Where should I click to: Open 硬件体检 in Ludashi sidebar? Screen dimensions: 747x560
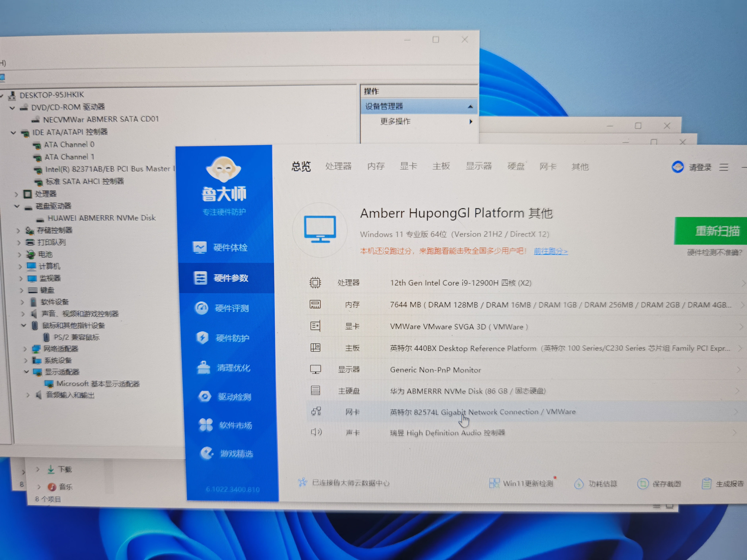220,248
